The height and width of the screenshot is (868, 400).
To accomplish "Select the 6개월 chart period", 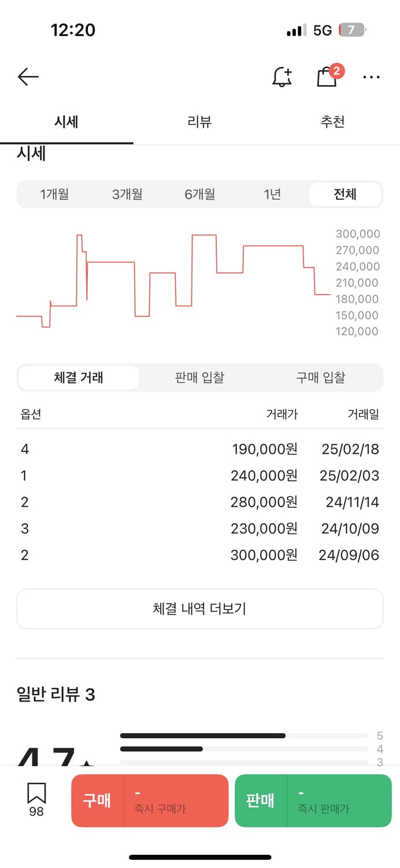I will (x=200, y=194).
